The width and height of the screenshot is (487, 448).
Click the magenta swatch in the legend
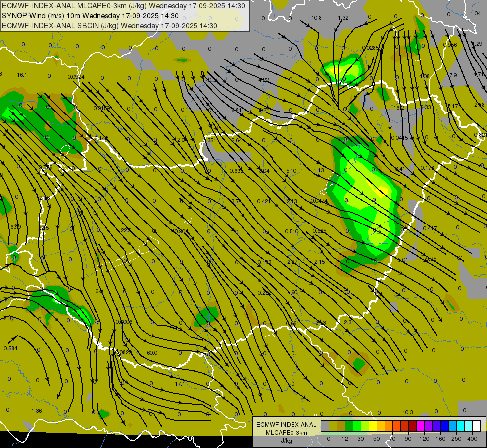[421, 426]
